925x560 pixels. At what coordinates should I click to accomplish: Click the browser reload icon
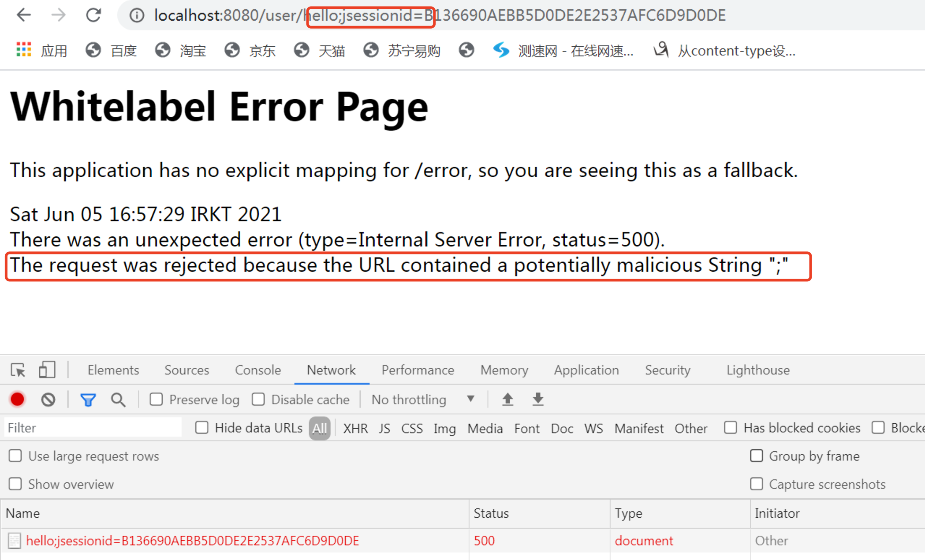coord(93,15)
